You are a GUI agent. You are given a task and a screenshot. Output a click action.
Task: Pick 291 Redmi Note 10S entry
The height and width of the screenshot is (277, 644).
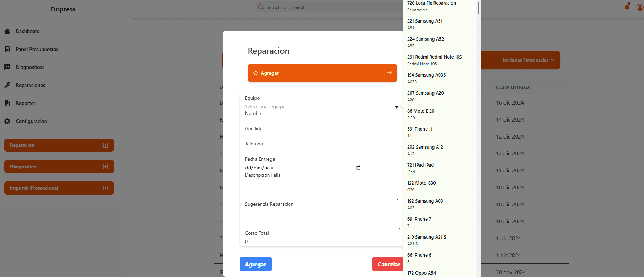pyautogui.click(x=434, y=60)
